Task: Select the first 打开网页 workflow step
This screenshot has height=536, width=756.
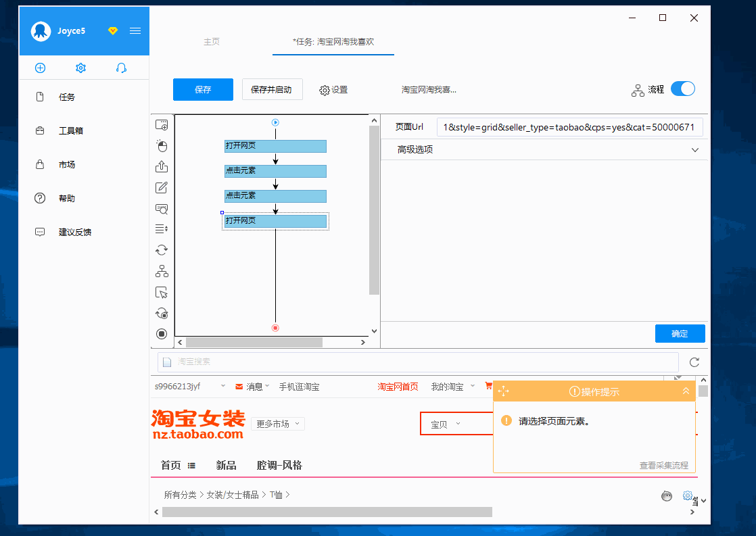Action: [x=275, y=146]
